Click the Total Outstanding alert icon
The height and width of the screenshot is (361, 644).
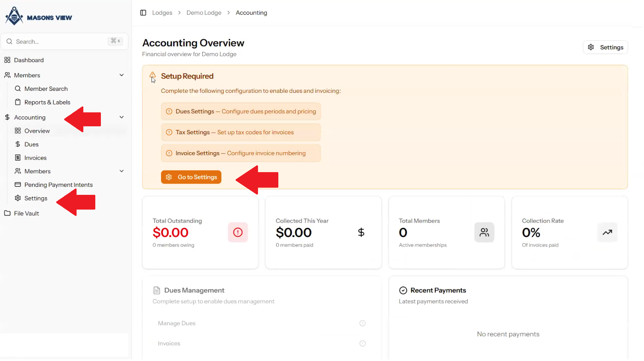pos(238,232)
